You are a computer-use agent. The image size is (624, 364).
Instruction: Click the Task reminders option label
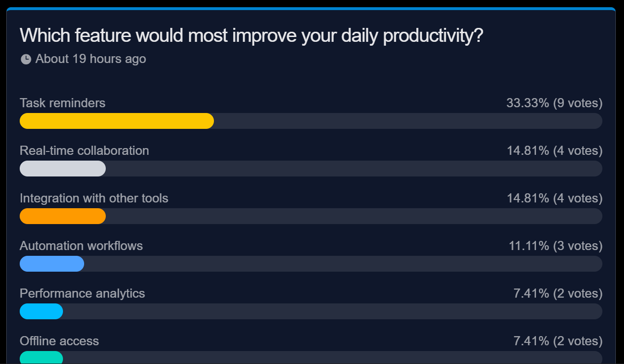point(62,102)
